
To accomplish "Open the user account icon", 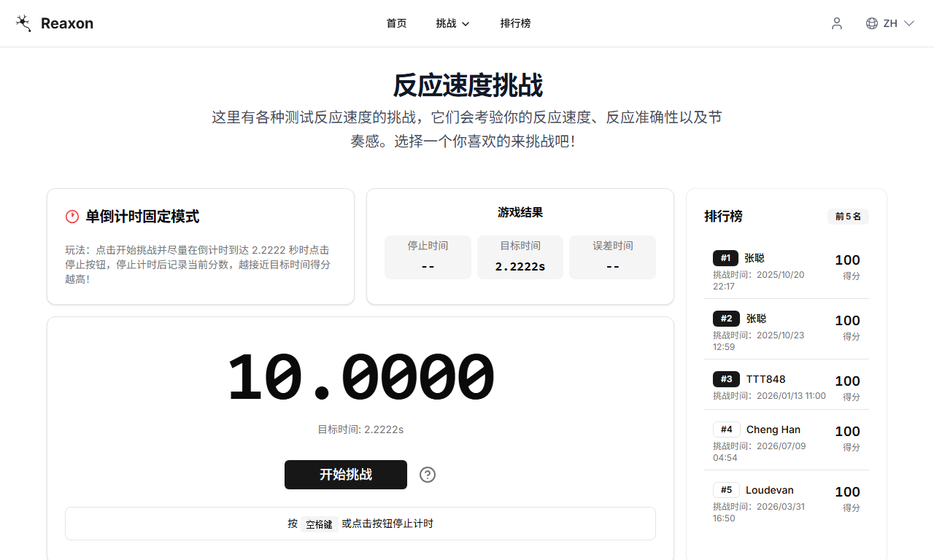I will (837, 23).
